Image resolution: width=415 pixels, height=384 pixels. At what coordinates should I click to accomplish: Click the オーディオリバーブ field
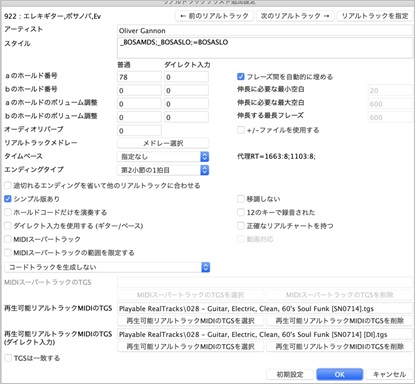pyautogui.click(x=139, y=130)
